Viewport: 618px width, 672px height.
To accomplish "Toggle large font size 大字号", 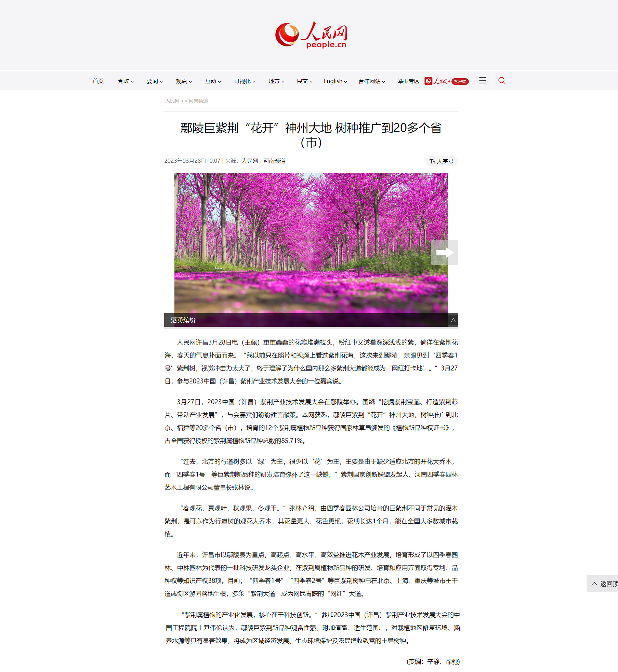I will coord(441,161).
